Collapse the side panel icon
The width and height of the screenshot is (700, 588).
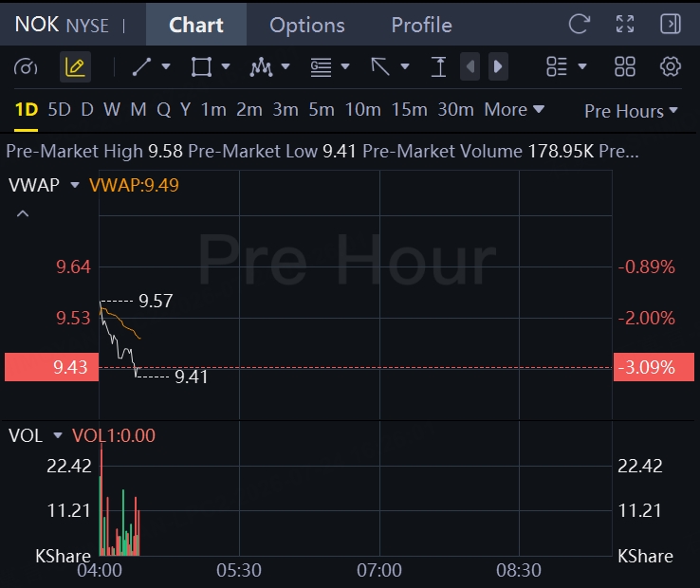coord(670,24)
